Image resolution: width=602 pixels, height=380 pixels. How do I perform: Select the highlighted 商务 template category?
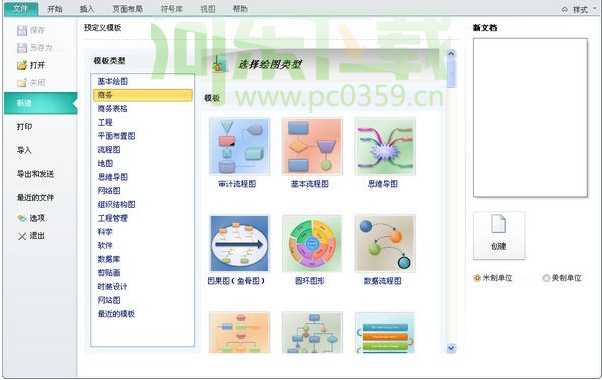pyautogui.click(x=142, y=95)
